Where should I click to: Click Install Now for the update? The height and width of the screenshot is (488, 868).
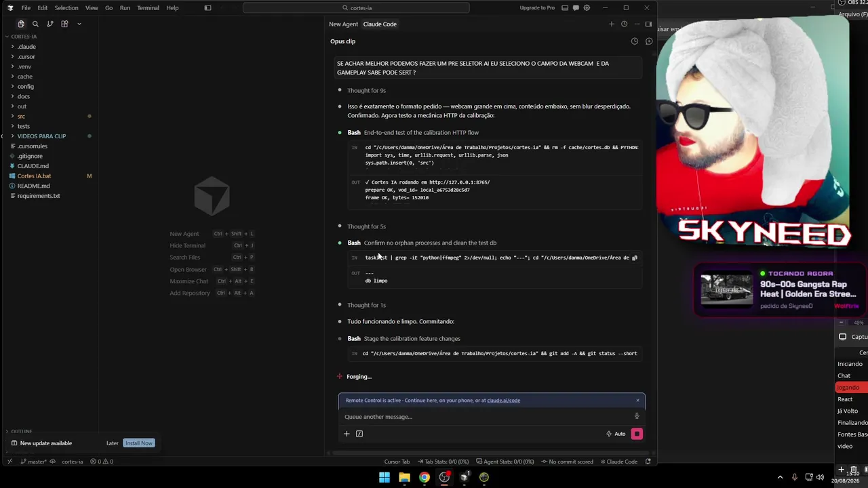pyautogui.click(x=139, y=443)
